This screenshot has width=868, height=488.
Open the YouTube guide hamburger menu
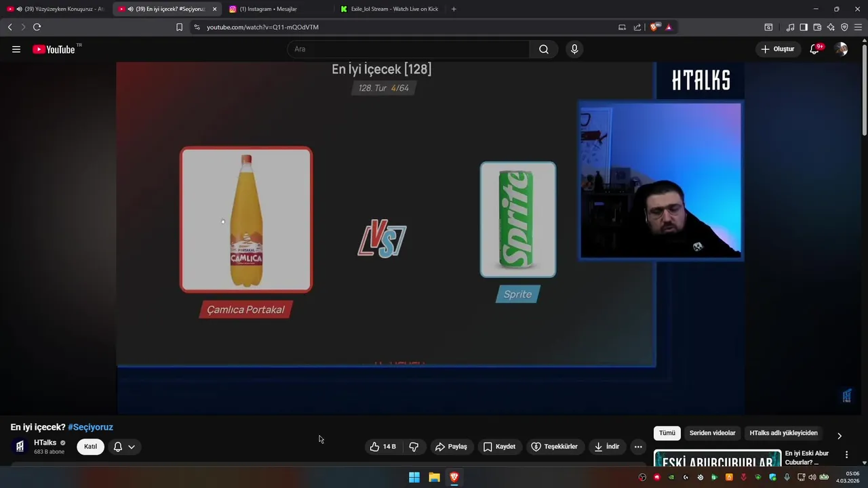[x=16, y=49]
